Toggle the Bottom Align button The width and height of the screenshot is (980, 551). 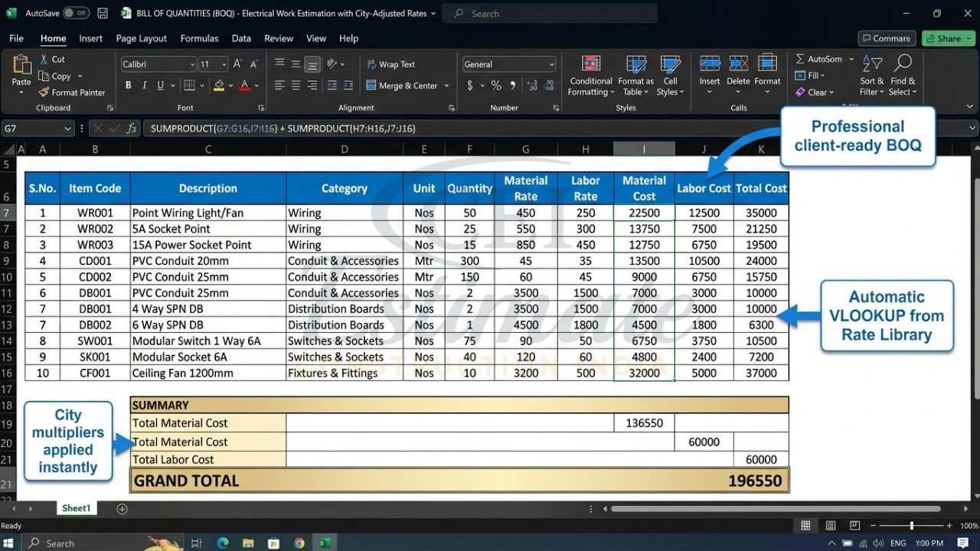(x=312, y=64)
